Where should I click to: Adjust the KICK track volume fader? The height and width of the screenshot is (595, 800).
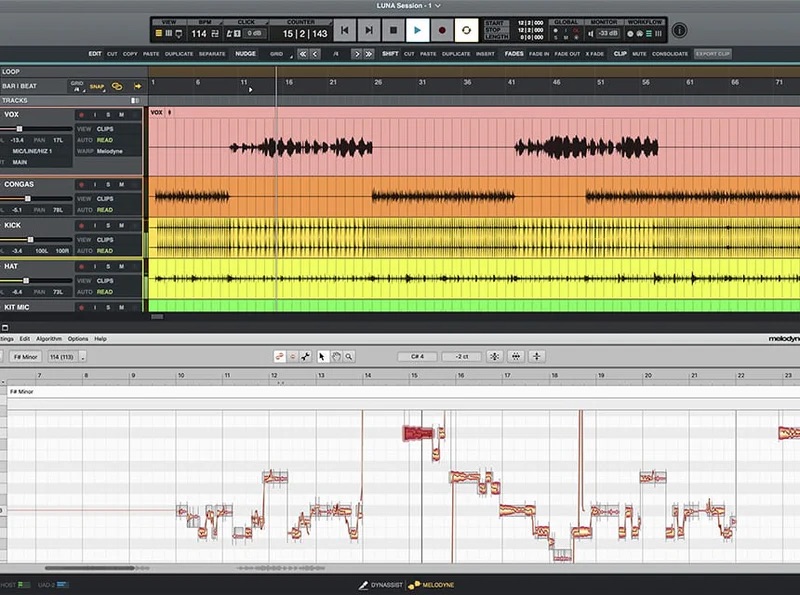coord(31,239)
